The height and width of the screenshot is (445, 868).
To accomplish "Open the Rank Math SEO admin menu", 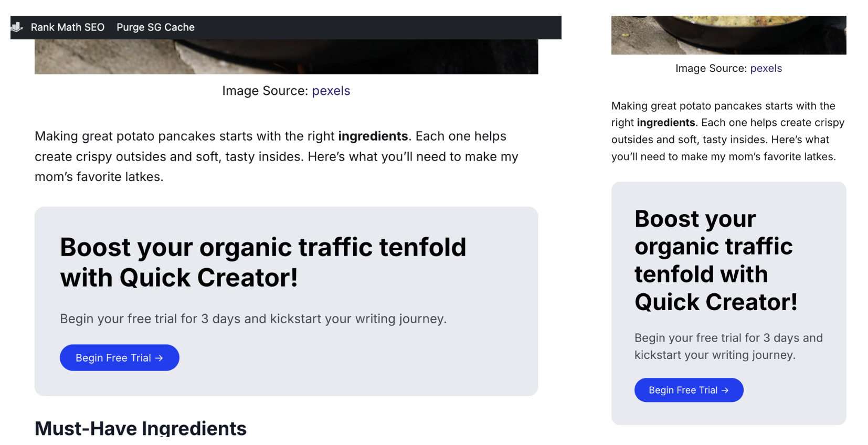I will [x=67, y=27].
